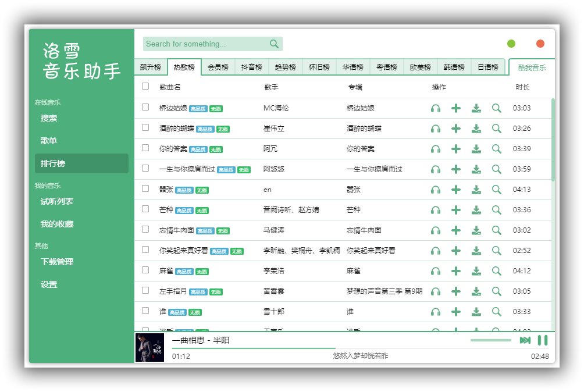Select the 趋势榜 tab
The width and height of the screenshot is (584, 392).
tap(285, 67)
